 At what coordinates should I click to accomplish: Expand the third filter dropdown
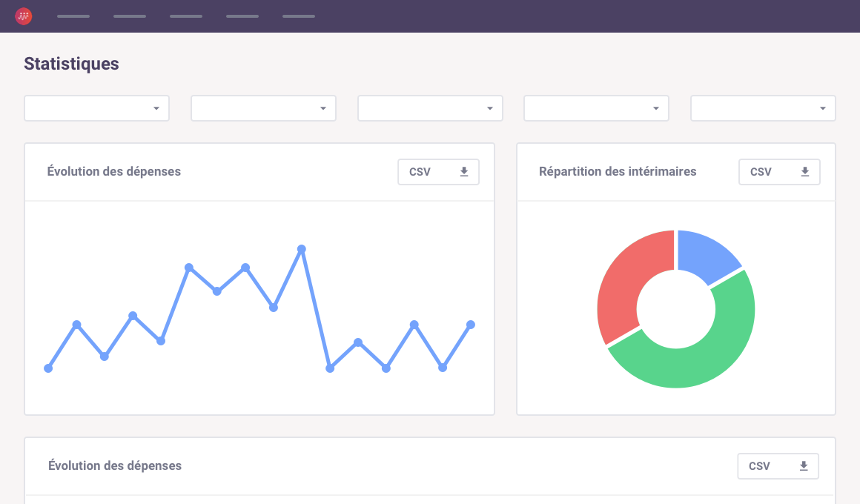point(430,108)
